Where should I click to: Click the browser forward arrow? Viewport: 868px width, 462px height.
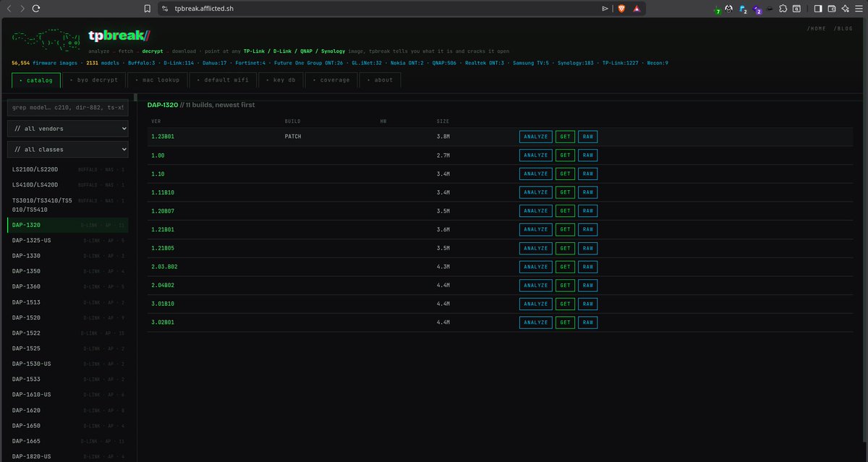[x=22, y=9]
